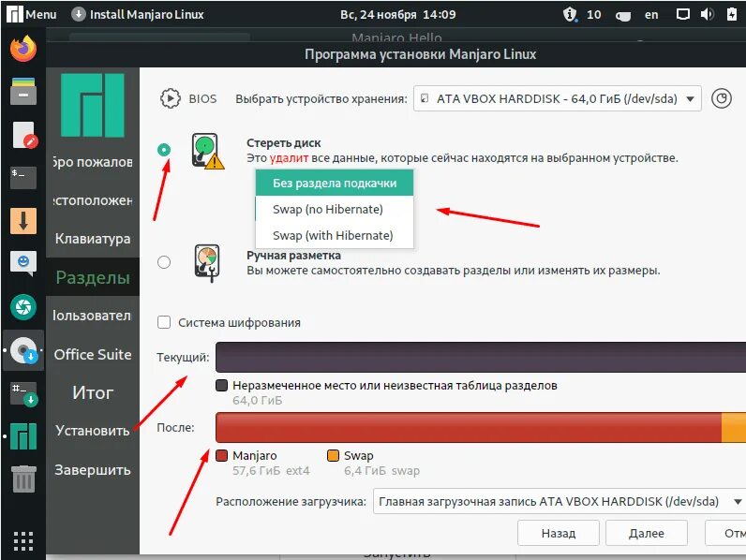The image size is (746, 560).
Task: Click the 6,4 ГиБ swap label
Action: click(x=381, y=471)
